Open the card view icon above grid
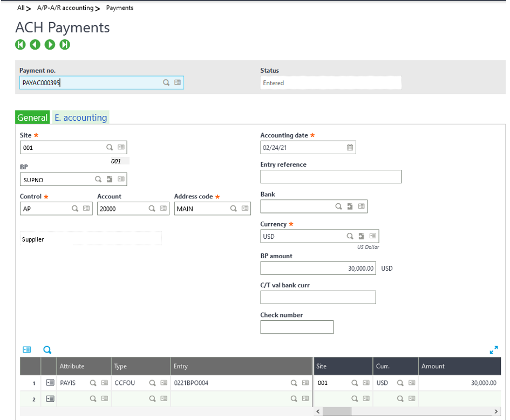 pos(27,350)
